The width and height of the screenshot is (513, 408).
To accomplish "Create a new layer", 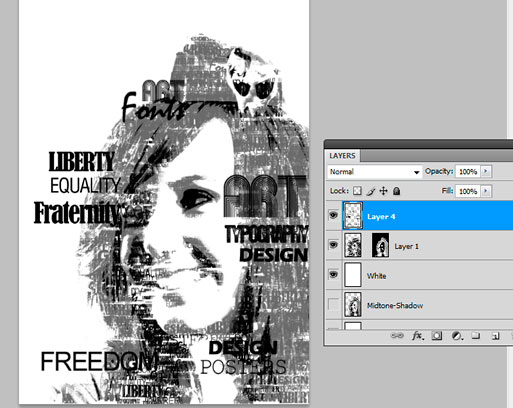I will point(495,336).
